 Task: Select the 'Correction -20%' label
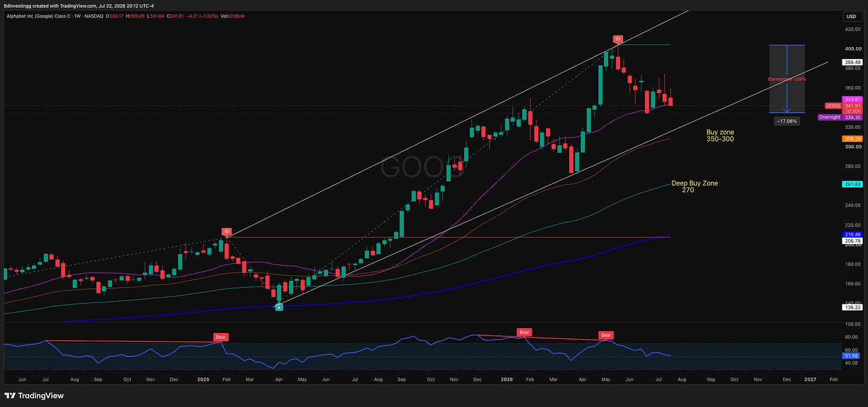pos(787,79)
